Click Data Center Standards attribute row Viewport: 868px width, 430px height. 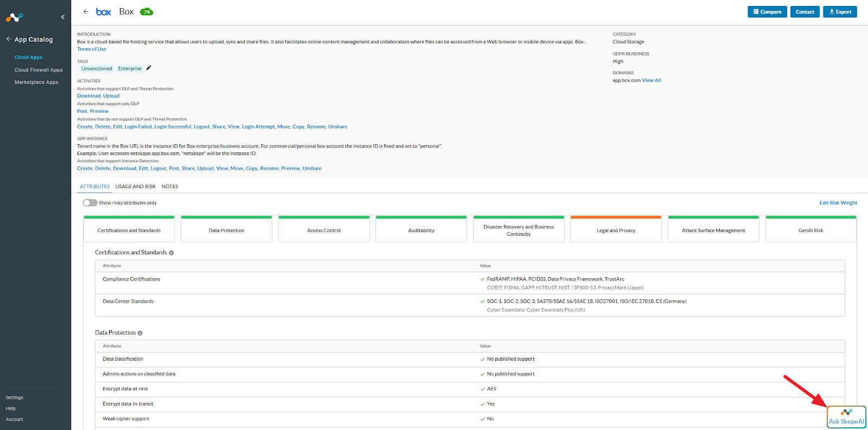tap(470, 305)
